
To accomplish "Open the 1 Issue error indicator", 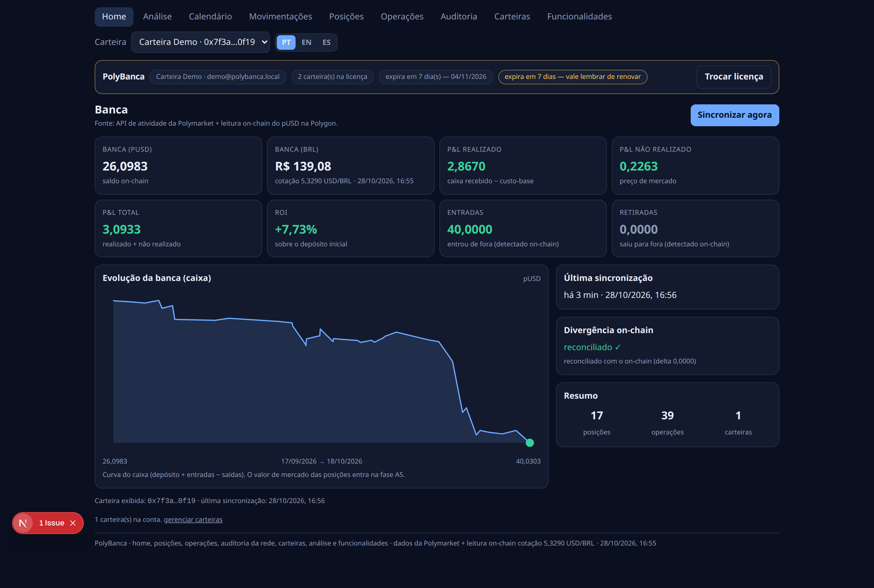I will [x=52, y=523].
